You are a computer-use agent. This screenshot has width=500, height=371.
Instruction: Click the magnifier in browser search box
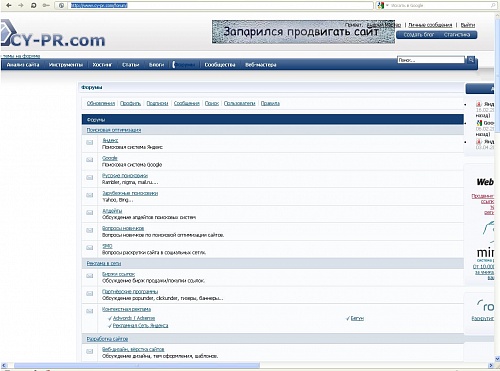493,5
